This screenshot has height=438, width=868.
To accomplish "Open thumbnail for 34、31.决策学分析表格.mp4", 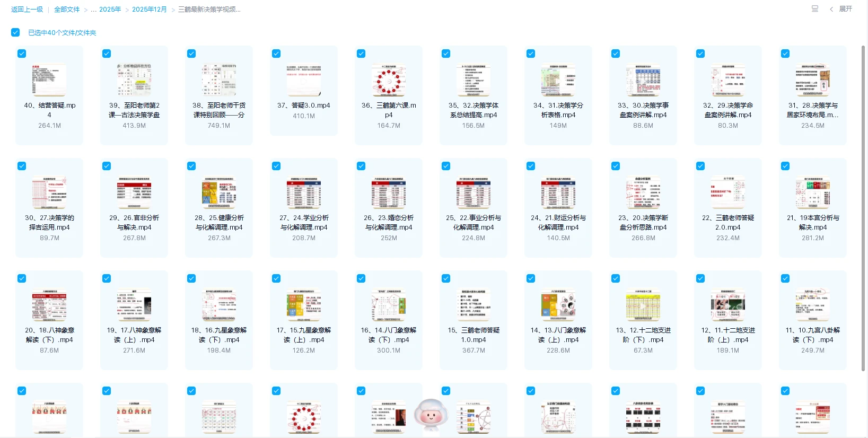I will 558,80.
